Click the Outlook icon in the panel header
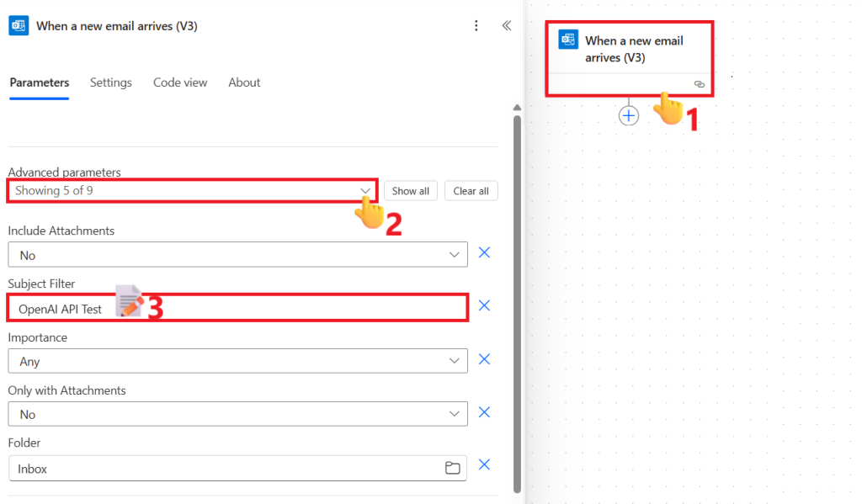Screen dimensions: 862x504 click(19, 25)
